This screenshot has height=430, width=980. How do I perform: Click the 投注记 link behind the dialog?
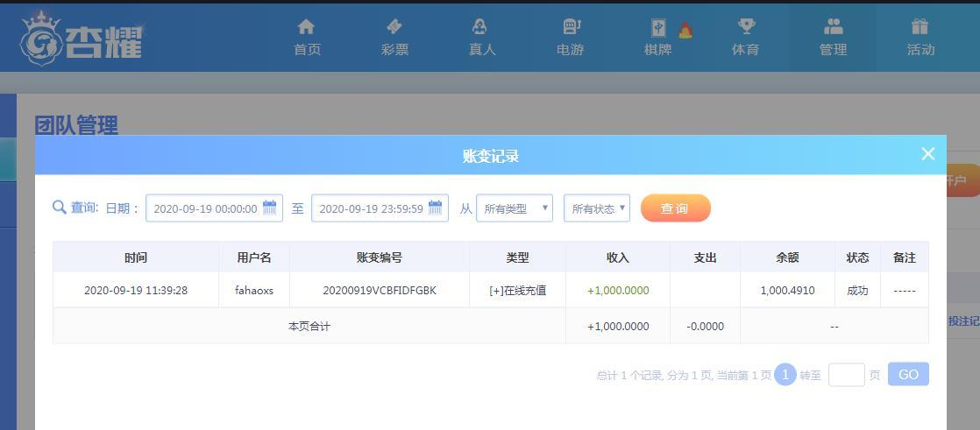click(x=963, y=321)
